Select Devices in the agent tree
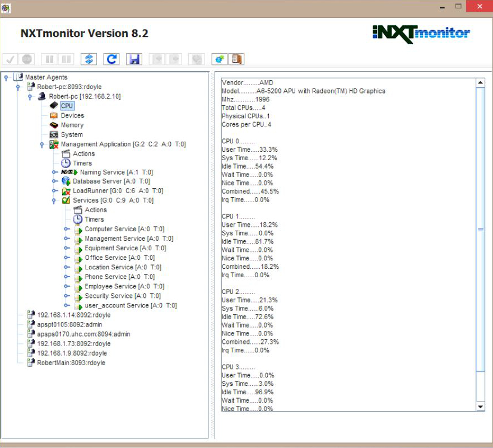The image size is (493, 448). [x=72, y=115]
